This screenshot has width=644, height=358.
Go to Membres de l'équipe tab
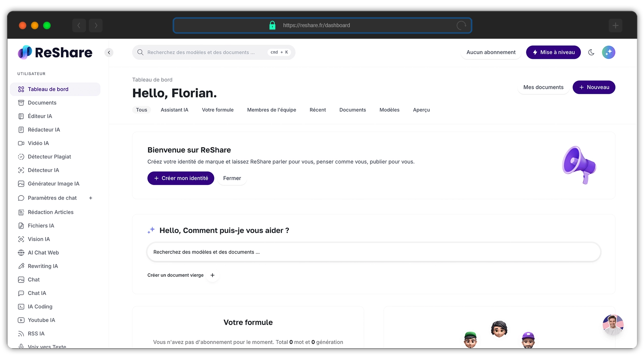(x=272, y=110)
